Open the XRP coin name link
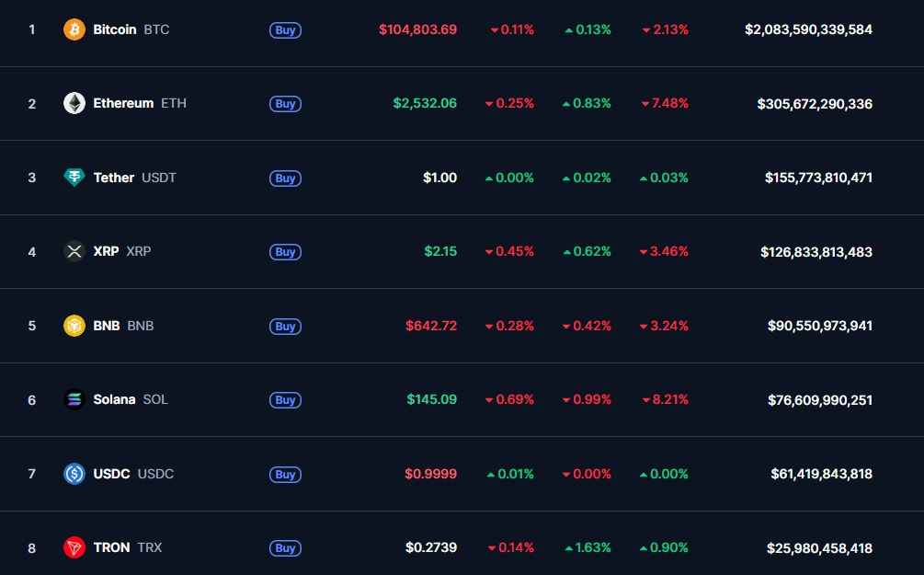This screenshot has width=924, height=575. 108,251
